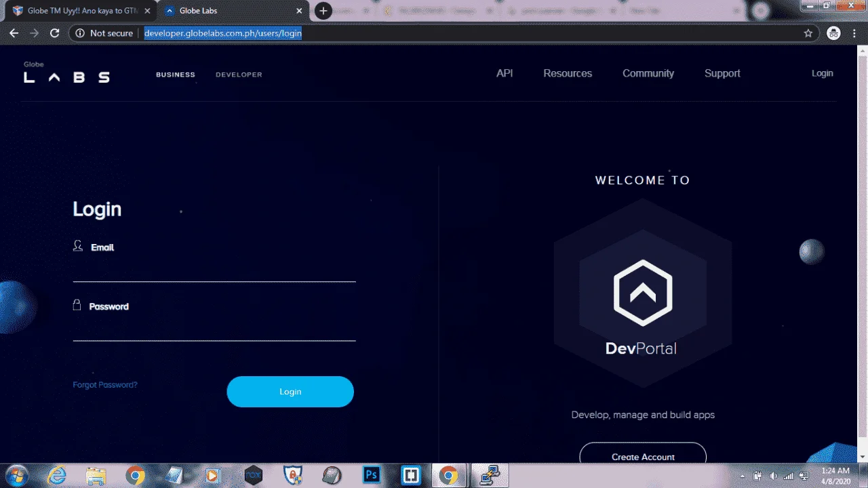Open a new tab with the plus button
The image size is (868, 488).
tap(323, 11)
